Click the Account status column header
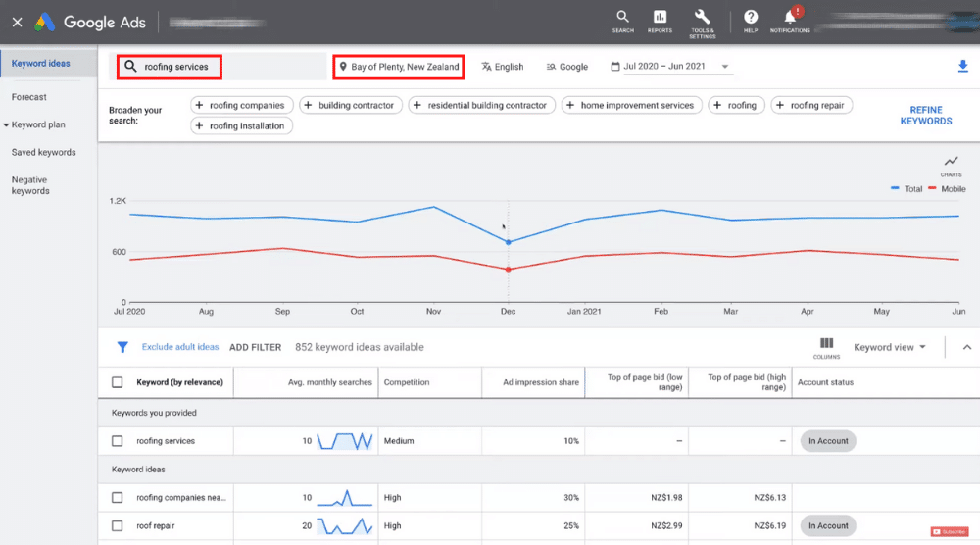The image size is (980, 545). pos(825,382)
